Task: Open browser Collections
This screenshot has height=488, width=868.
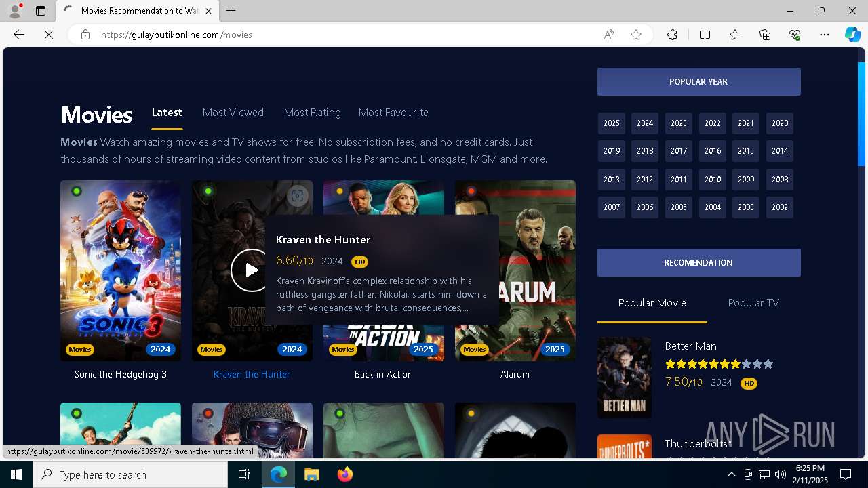Action: click(765, 35)
